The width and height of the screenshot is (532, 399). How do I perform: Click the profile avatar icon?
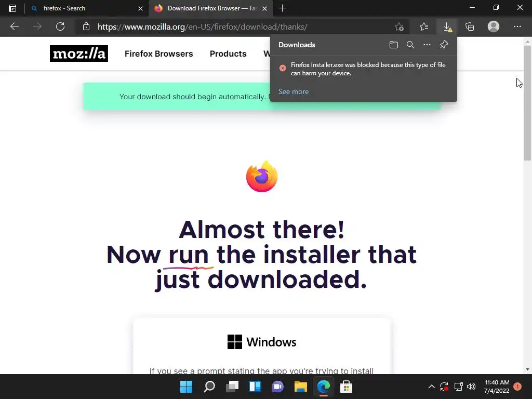tap(494, 26)
